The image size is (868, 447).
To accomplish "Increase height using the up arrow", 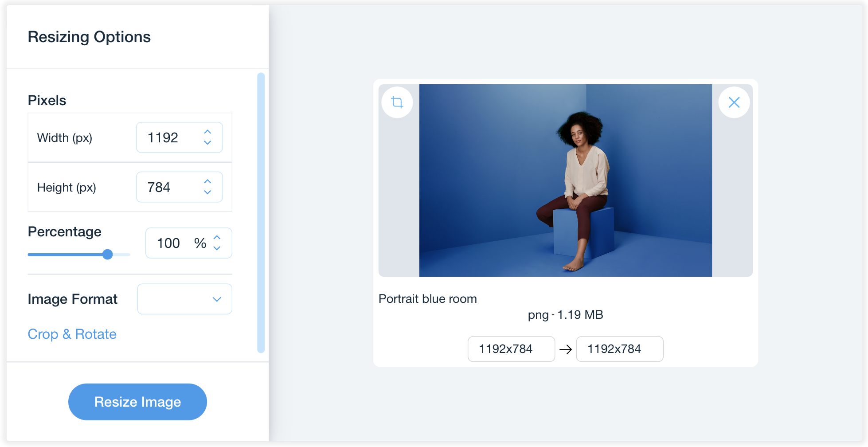I will pyautogui.click(x=207, y=182).
